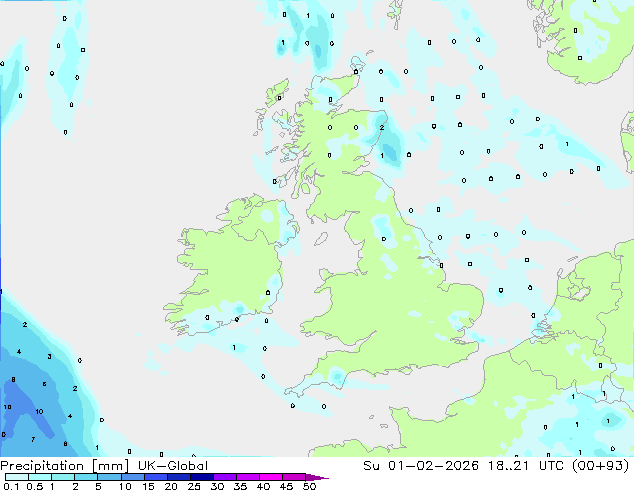Screen dimensions: 634x490
Task: Click the 10–15 mm legend swatch
Action: click(x=132, y=477)
